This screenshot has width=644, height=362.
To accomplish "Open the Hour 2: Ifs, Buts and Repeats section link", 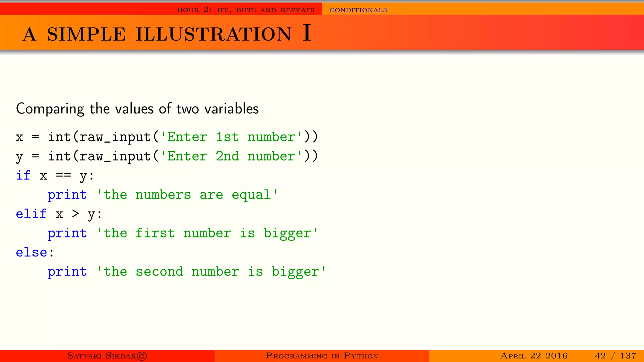I will [246, 10].
